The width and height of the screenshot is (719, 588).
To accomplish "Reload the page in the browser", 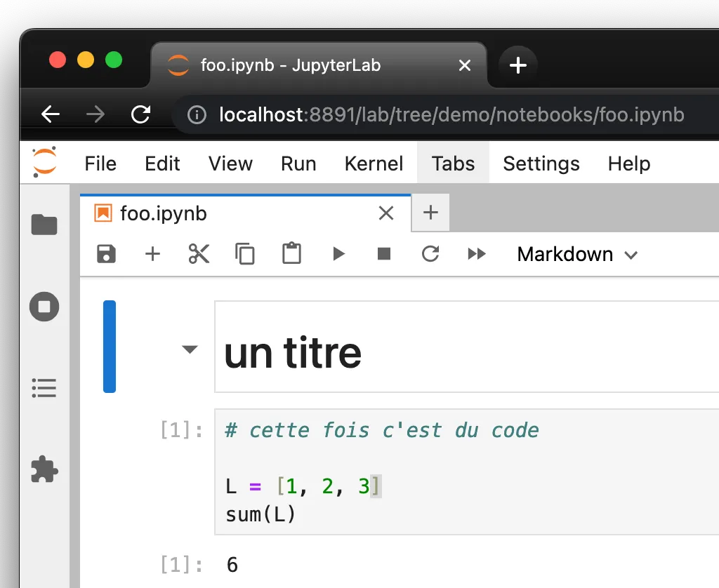I will coord(141,114).
